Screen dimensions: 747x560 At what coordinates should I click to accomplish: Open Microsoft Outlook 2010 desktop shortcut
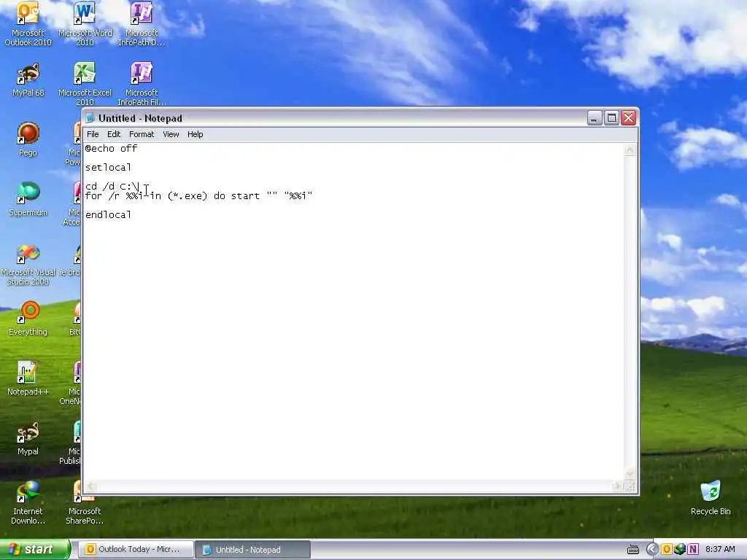[x=28, y=24]
